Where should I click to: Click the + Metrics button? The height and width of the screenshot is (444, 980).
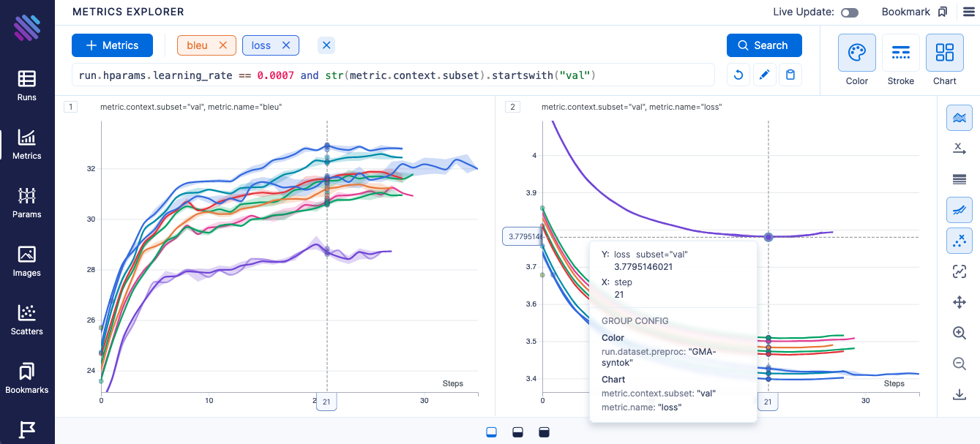(x=112, y=45)
